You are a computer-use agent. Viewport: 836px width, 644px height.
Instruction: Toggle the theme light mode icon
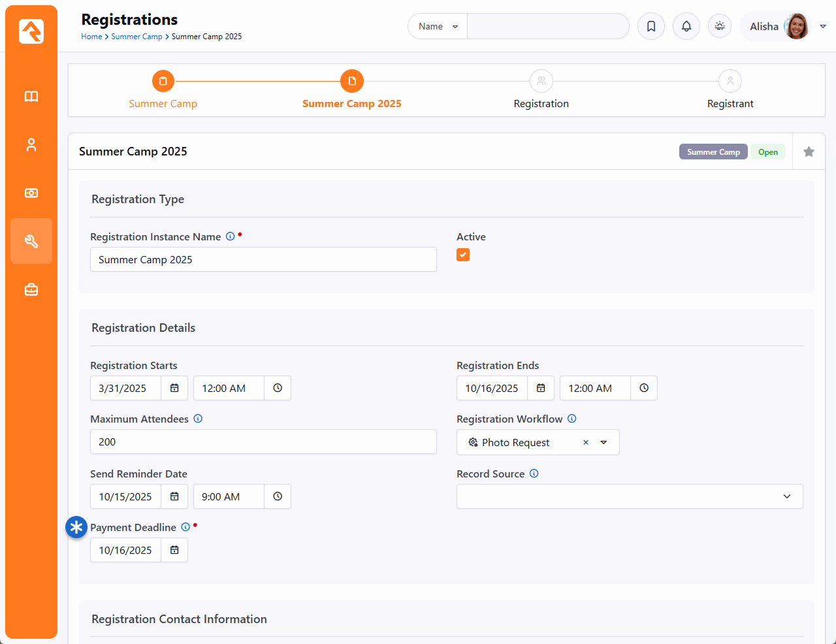pos(720,26)
